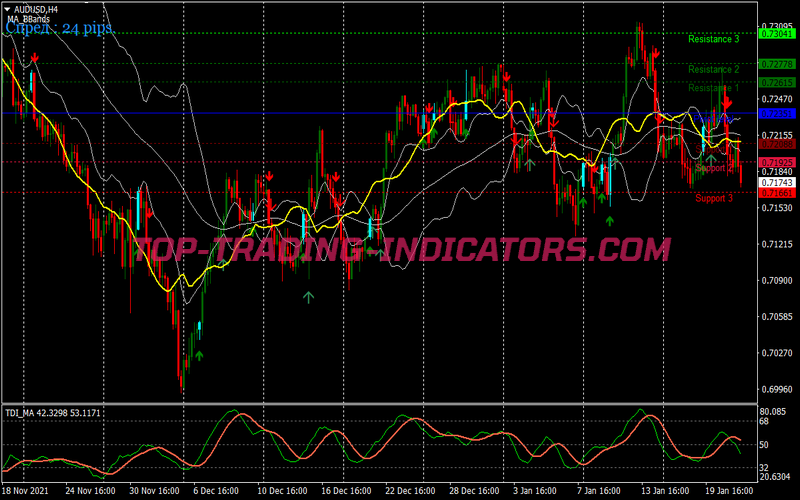Click the 0.72615 price tag
Viewport: 800px width, 500px height.
click(x=777, y=83)
